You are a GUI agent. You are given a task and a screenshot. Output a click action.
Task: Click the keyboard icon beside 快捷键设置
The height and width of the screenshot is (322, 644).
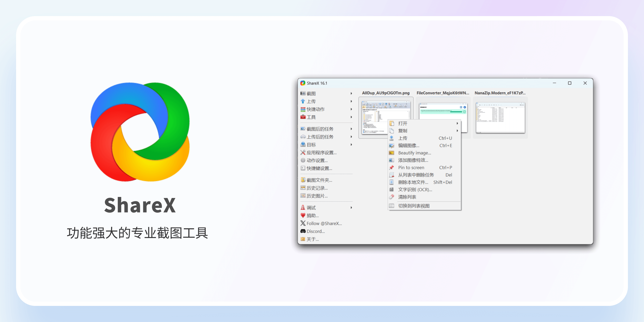(303, 168)
